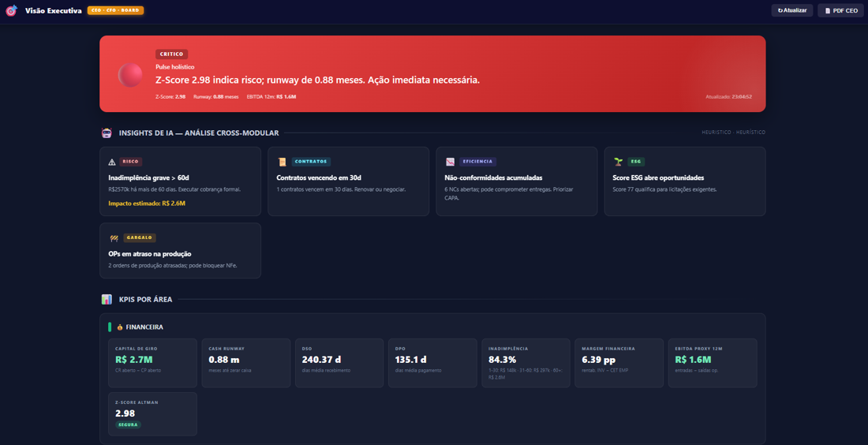The width and height of the screenshot is (868, 445).
Task: Click the CONTRATOS tag label
Action: tap(311, 162)
